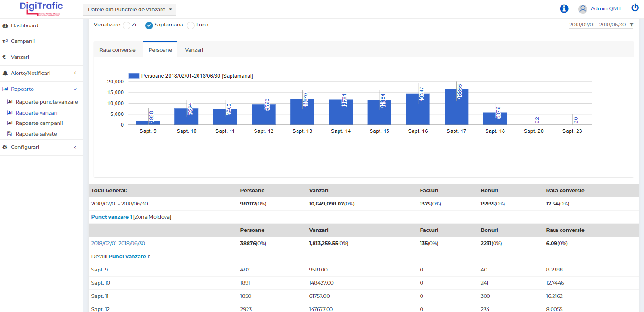Open Datele din Punctele de vanzare dropdown
Image resolution: width=644 pixels, height=312 pixels.
tap(130, 9)
